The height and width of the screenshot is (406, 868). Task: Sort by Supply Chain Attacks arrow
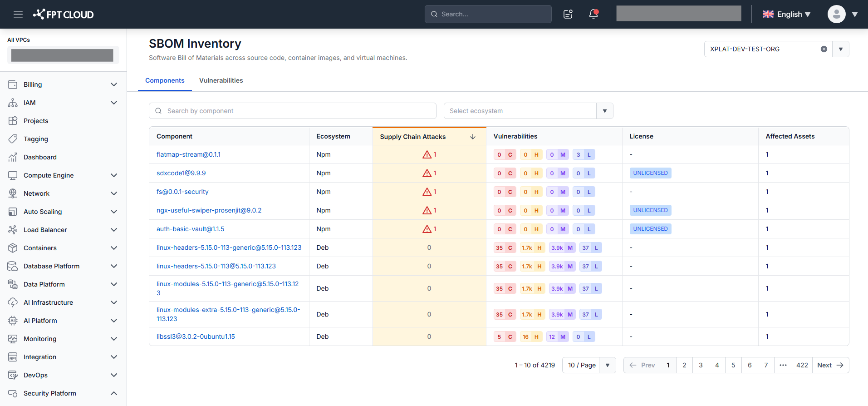tap(473, 137)
